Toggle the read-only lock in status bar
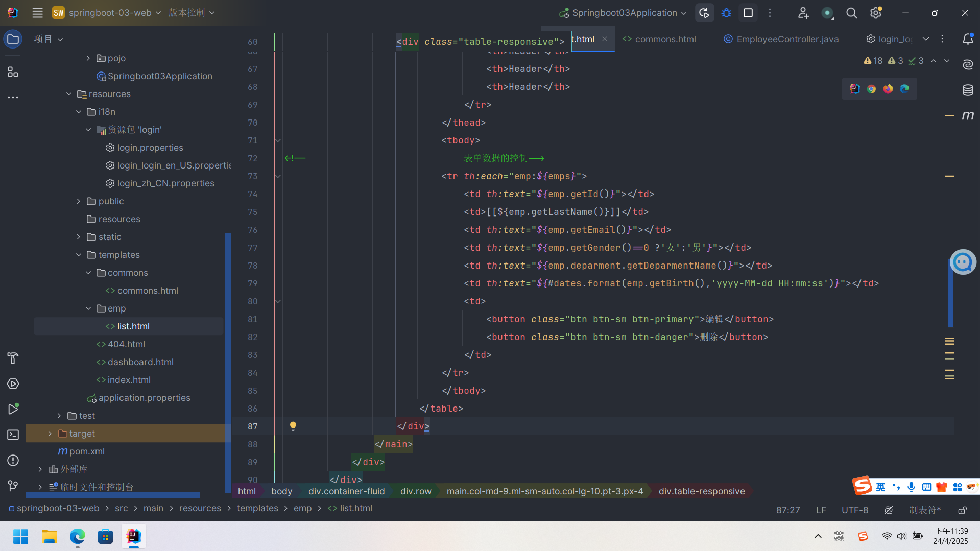980x551 pixels. (x=962, y=510)
